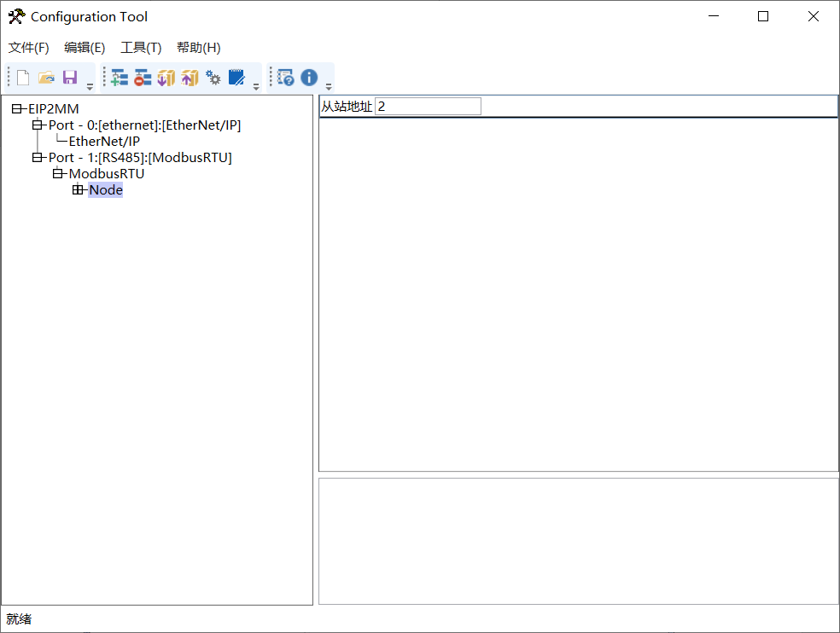Open the 编辑(E) menu
The height and width of the screenshot is (633, 840).
pyautogui.click(x=85, y=48)
